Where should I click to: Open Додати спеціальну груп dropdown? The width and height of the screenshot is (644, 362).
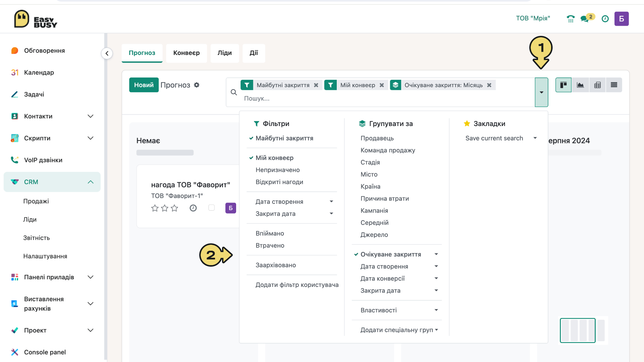(399, 330)
